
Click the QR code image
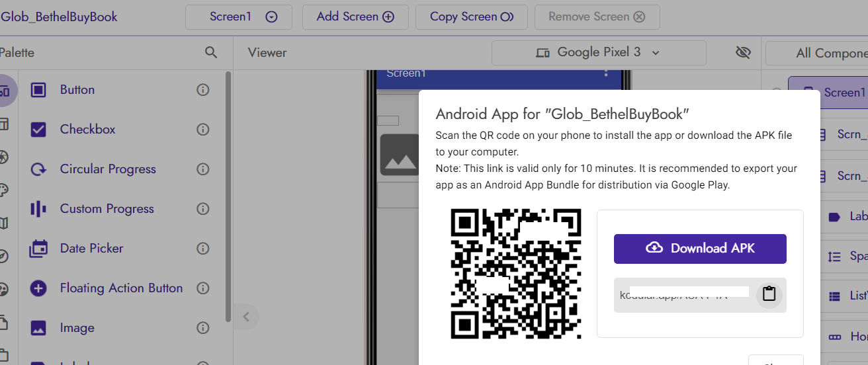coord(516,274)
